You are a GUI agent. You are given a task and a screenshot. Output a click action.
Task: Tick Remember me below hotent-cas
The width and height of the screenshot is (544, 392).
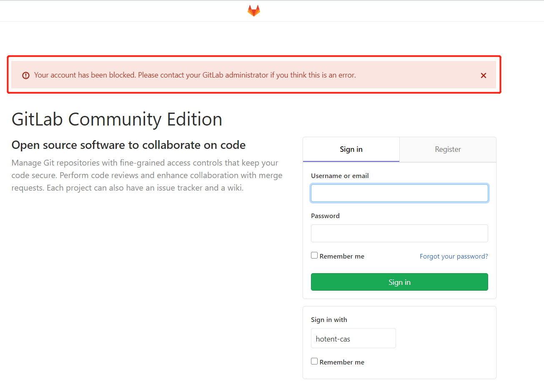point(314,361)
